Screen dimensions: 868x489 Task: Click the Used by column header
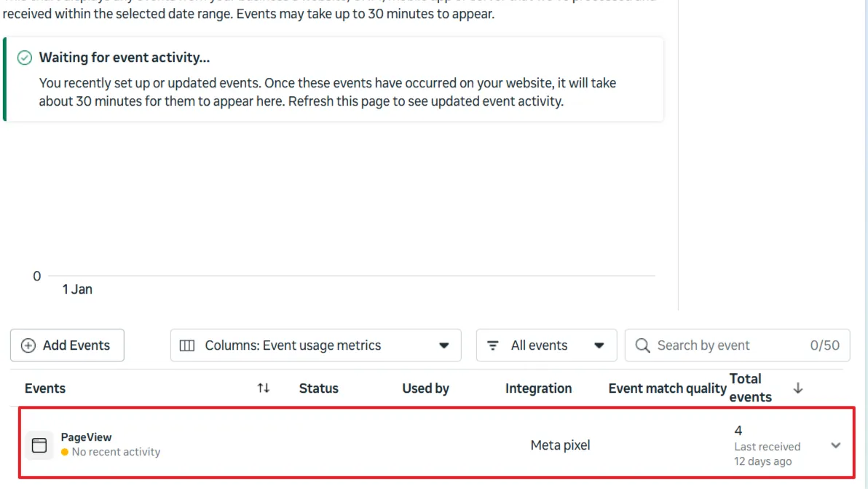pos(426,388)
